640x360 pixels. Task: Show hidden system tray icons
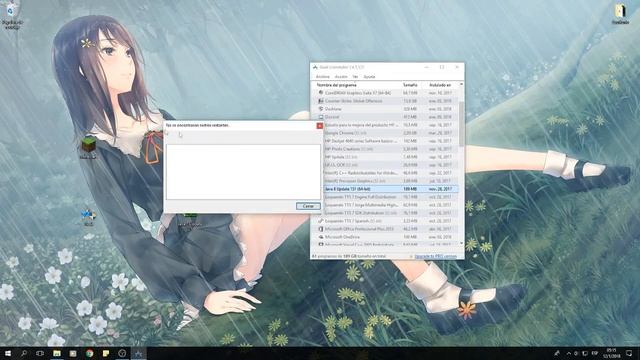point(569,353)
